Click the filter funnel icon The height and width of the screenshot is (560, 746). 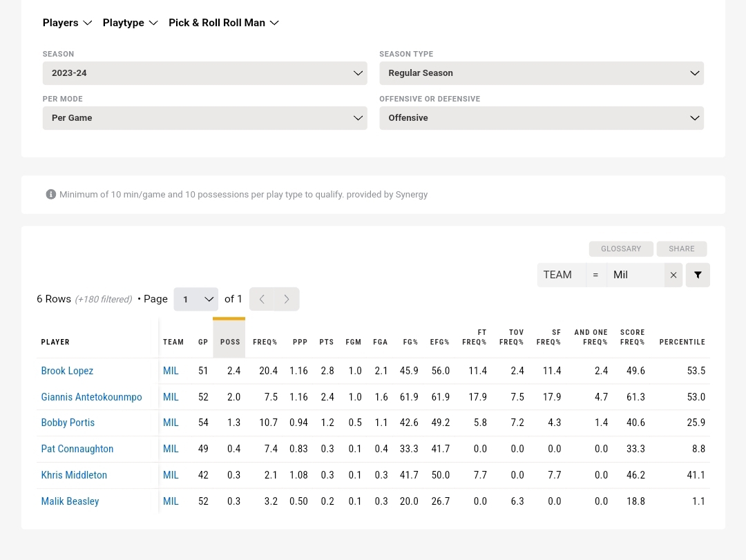coord(698,275)
